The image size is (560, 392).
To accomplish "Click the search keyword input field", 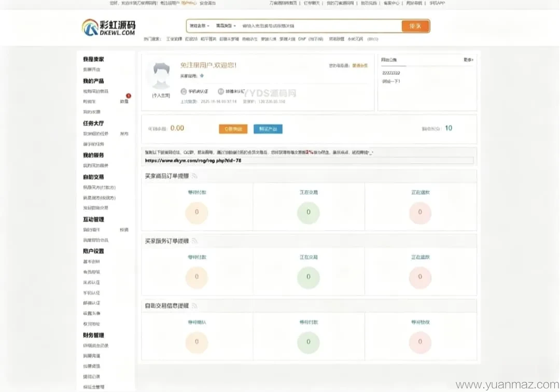I will point(320,26).
